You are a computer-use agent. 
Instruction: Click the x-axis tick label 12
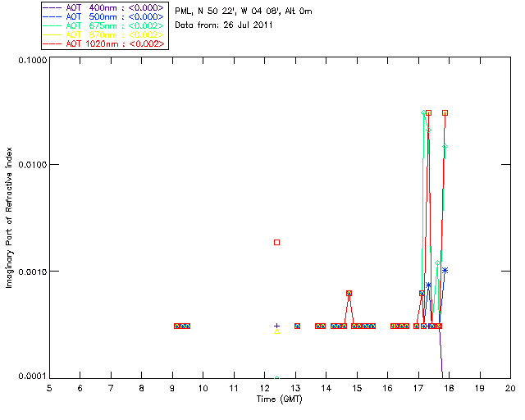[x=264, y=388]
